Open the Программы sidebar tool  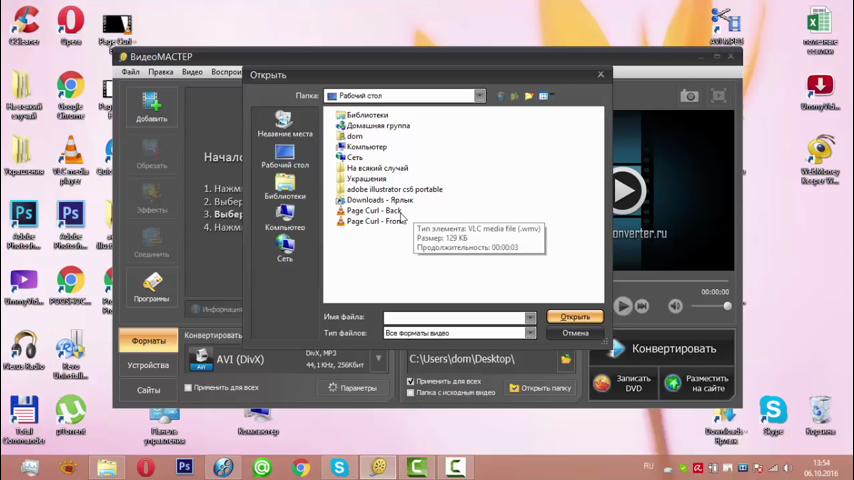(151, 287)
